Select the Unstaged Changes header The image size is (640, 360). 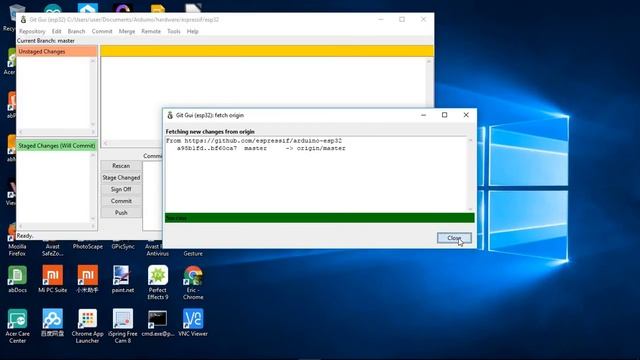click(x=57, y=51)
